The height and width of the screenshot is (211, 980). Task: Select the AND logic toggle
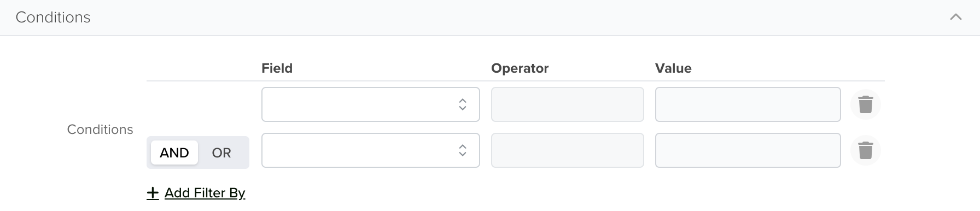tap(174, 153)
